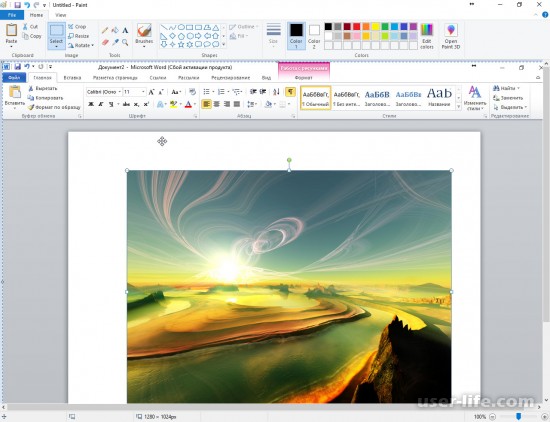Click the Edit colors icon
The image size is (550, 422).
click(427, 36)
